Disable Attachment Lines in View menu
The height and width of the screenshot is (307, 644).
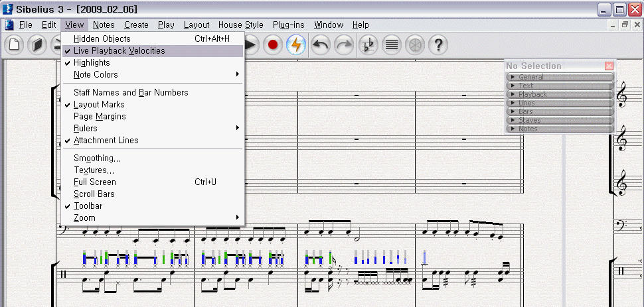(106, 141)
